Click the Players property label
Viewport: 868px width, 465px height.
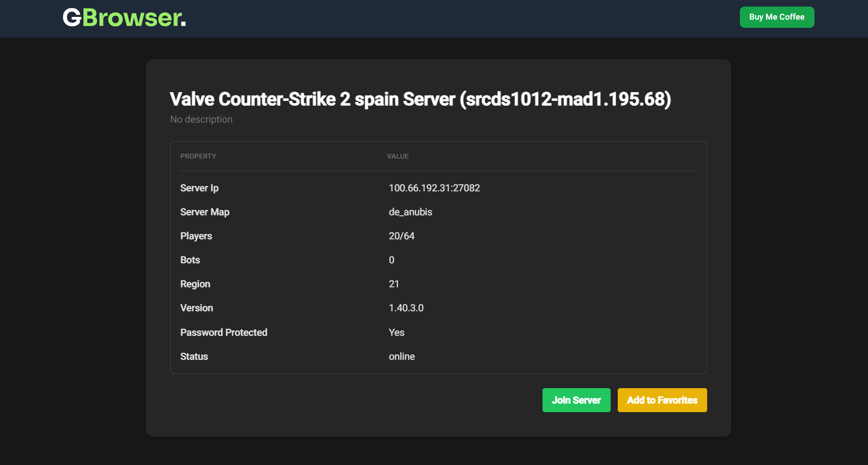(x=196, y=236)
